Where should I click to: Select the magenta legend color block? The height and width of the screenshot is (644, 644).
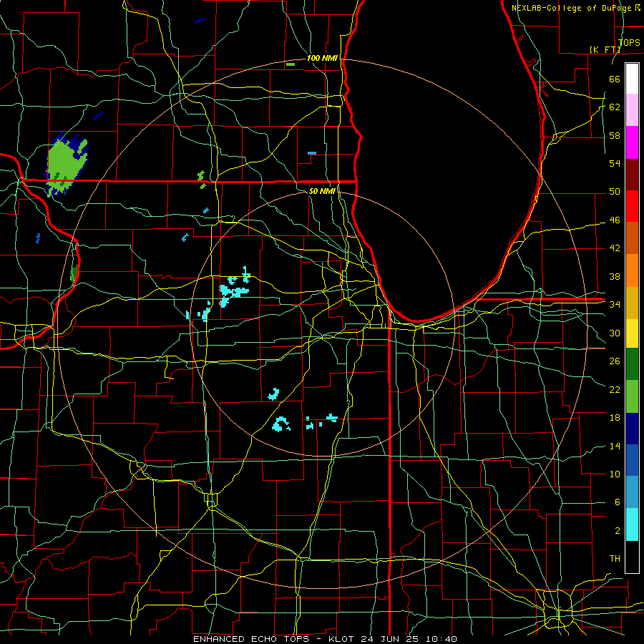tap(632, 142)
